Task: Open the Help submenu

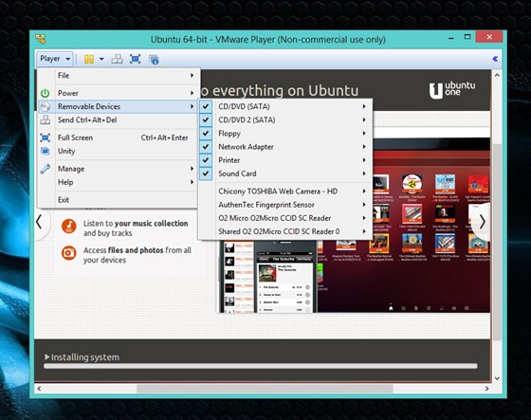Action: coord(118,182)
